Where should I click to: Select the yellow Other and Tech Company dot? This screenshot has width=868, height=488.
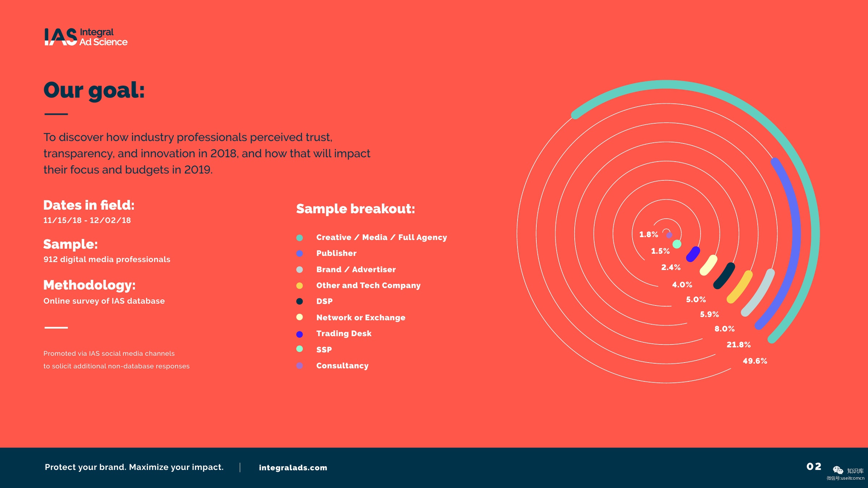pos(299,286)
